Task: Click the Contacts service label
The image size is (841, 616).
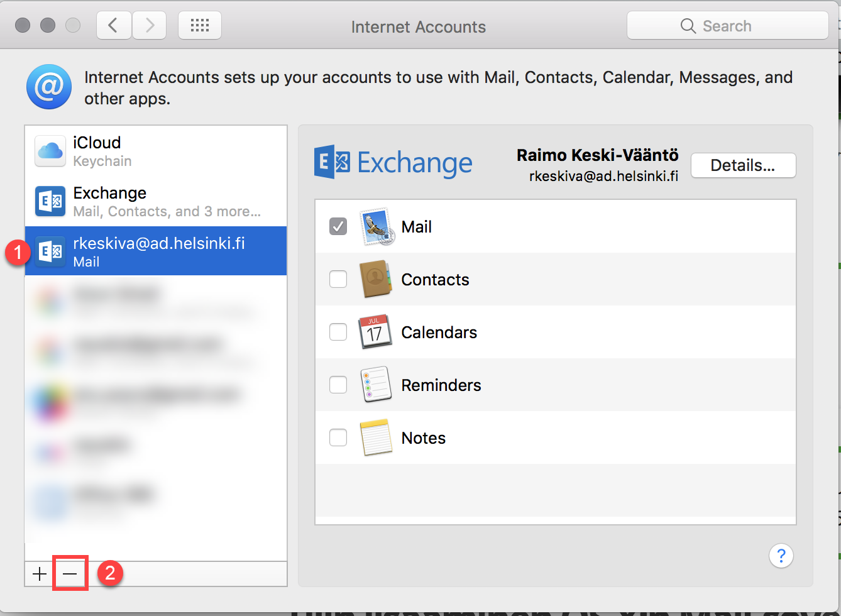Action: tap(436, 280)
